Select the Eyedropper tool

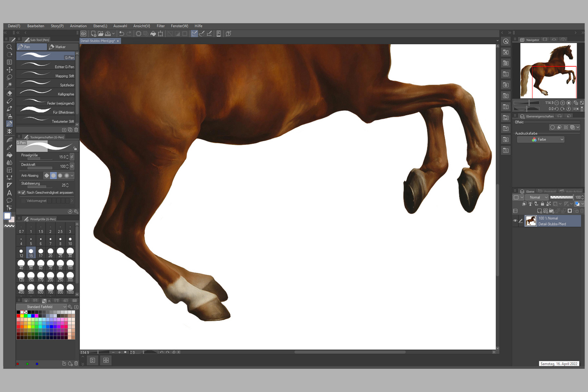(9, 147)
